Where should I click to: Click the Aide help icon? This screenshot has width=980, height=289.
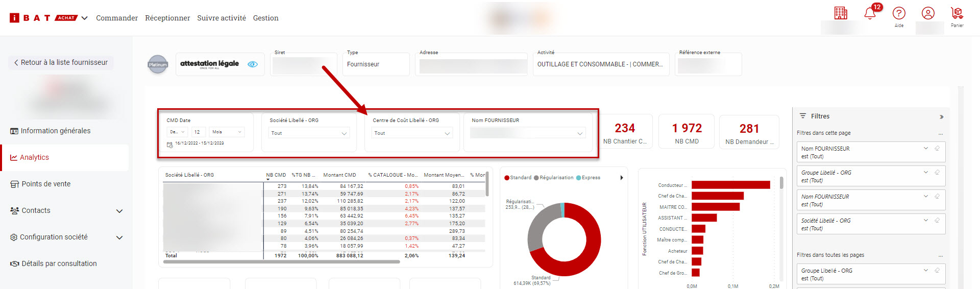coord(899,13)
